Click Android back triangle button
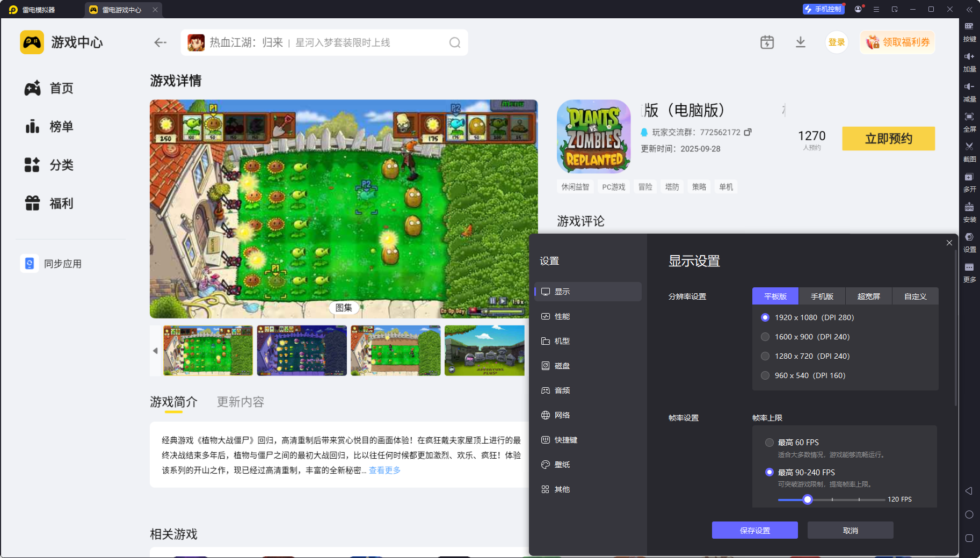 [969, 491]
